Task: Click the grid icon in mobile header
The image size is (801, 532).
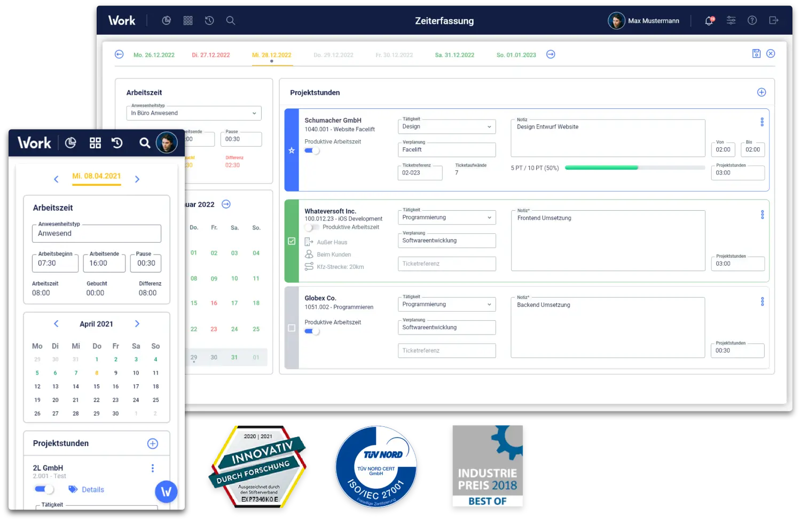Action: (95, 143)
